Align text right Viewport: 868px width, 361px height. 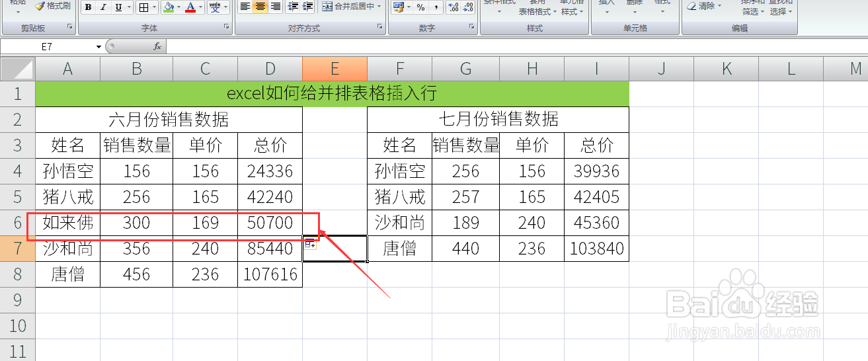[x=275, y=7]
